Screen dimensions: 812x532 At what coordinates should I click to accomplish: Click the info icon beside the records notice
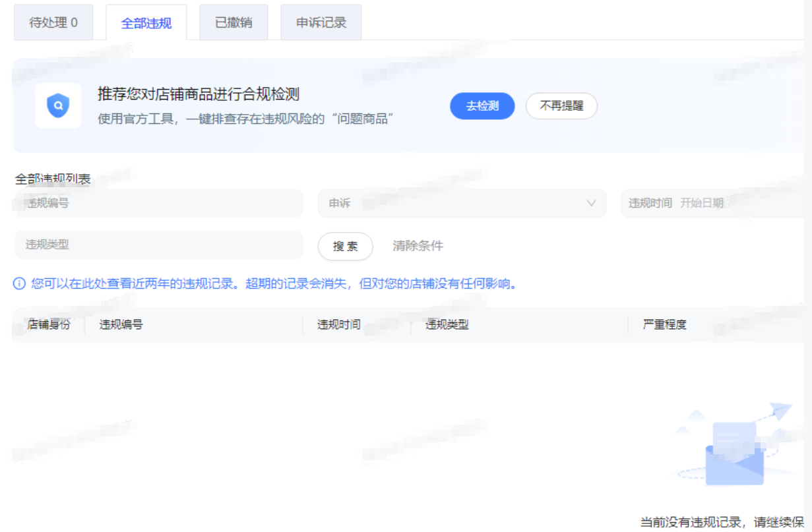coord(20,284)
